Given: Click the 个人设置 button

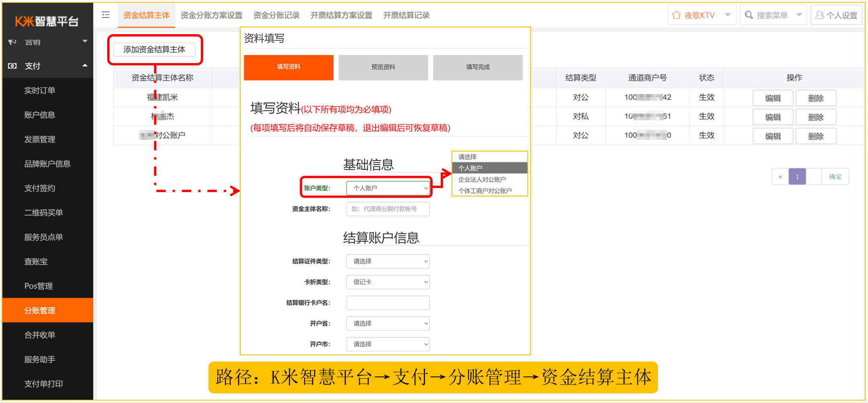Looking at the screenshot, I should point(836,15).
